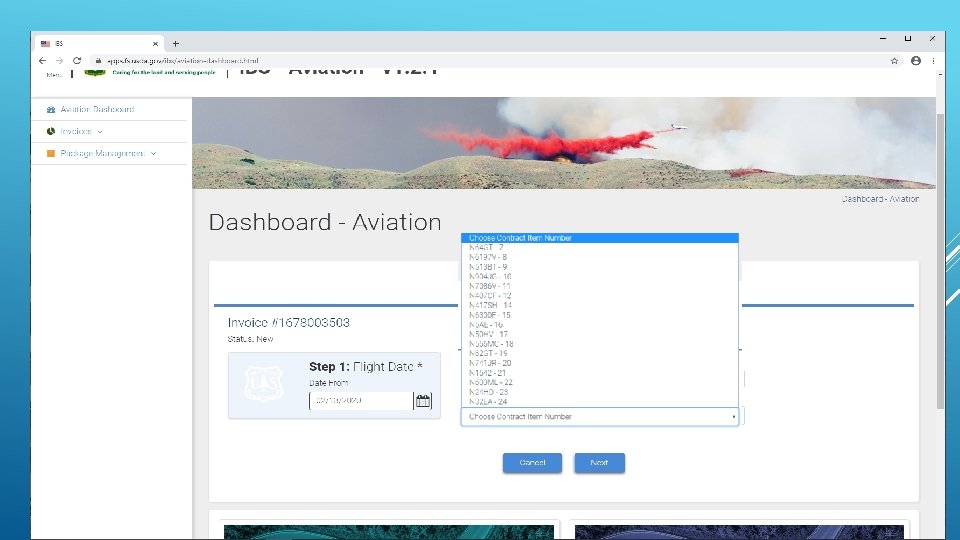Click Invoice #1678003503 heading text
The image size is (960, 540).
[x=288, y=323]
